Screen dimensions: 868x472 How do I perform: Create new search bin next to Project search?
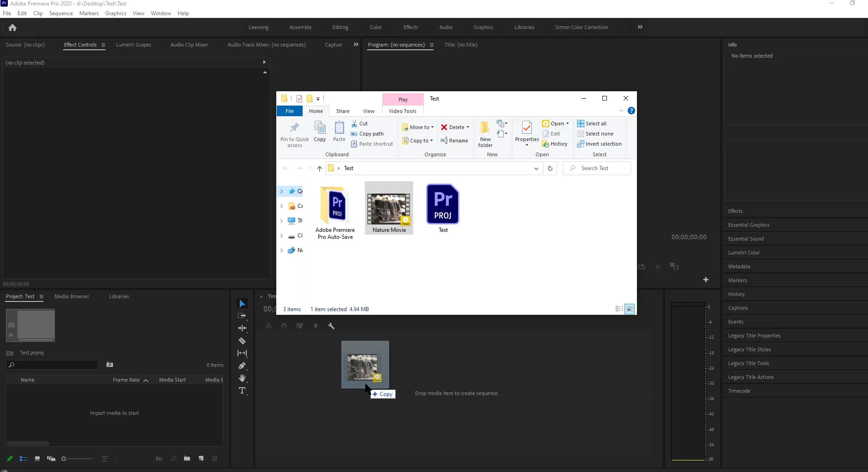[110, 365]
